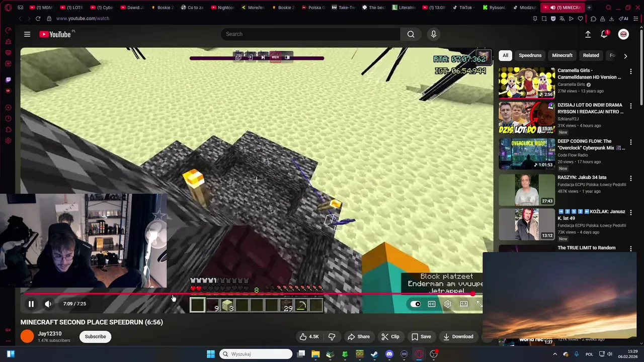The image size is (644, 362).
Task: Select the All filter chip
Action: coord(505,55)
